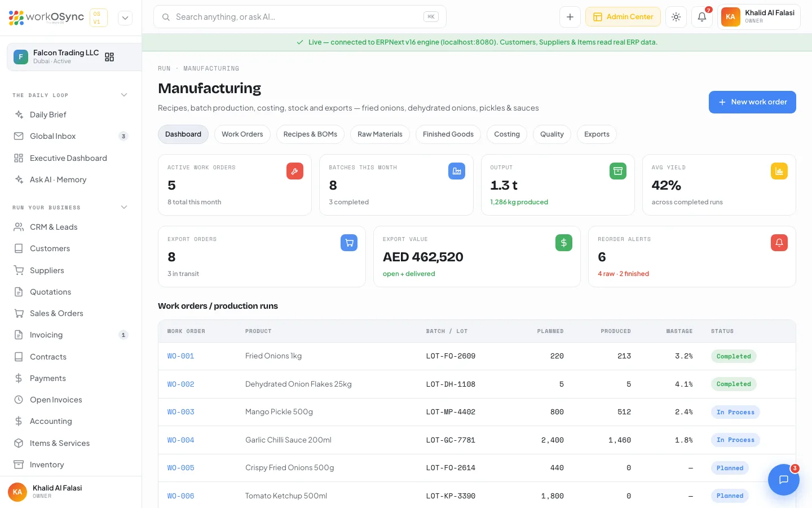Screen dimensions: 812x508
Task: Click Inventory archive icon
Action: [x=19, y=465]
